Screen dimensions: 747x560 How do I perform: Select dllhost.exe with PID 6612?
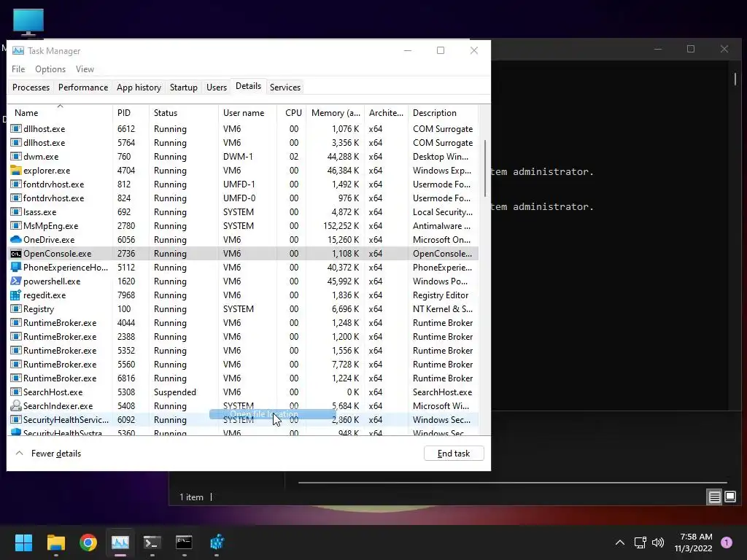(x=243, y=129)
